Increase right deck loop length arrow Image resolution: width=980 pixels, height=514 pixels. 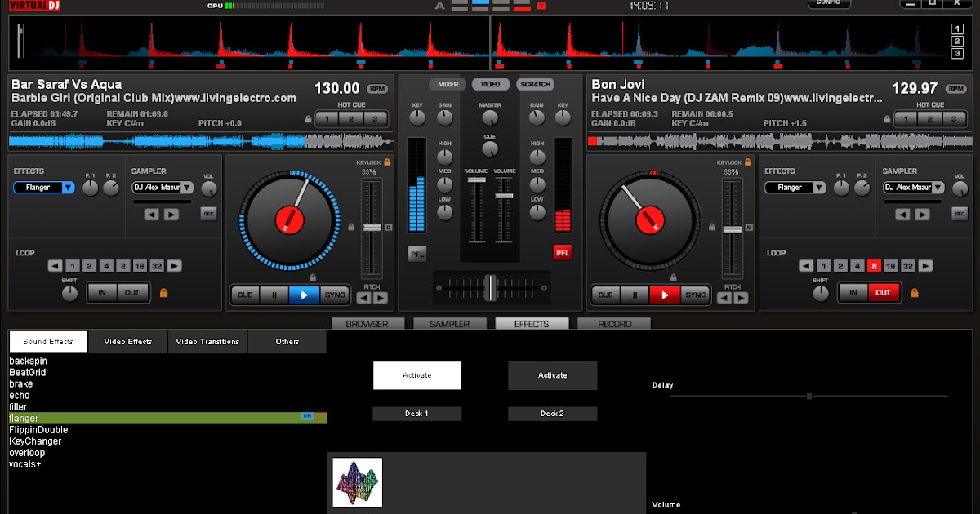(925, 266)
